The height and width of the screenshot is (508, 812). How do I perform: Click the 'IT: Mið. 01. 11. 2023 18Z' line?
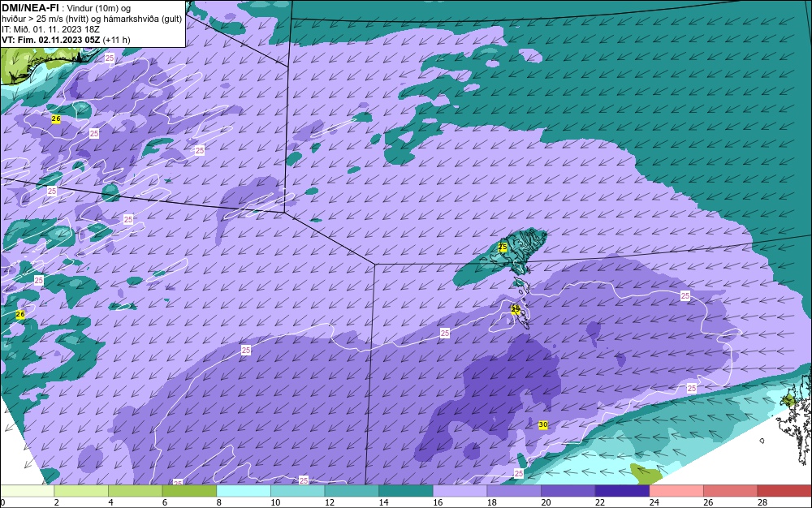coord(50,29)
